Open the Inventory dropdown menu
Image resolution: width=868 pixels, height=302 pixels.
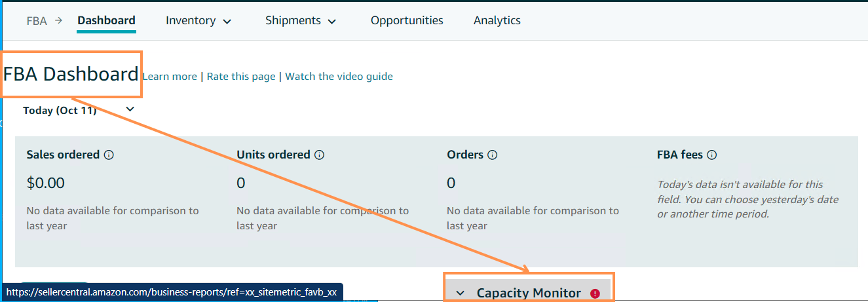[x=198, y=21]
